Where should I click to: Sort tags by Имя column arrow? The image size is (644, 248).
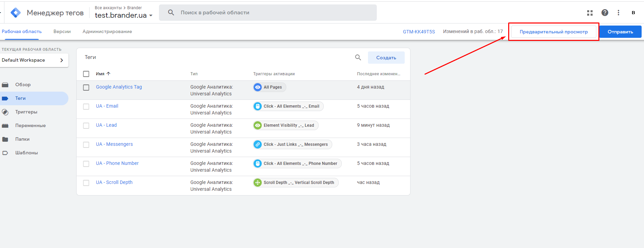108,74
